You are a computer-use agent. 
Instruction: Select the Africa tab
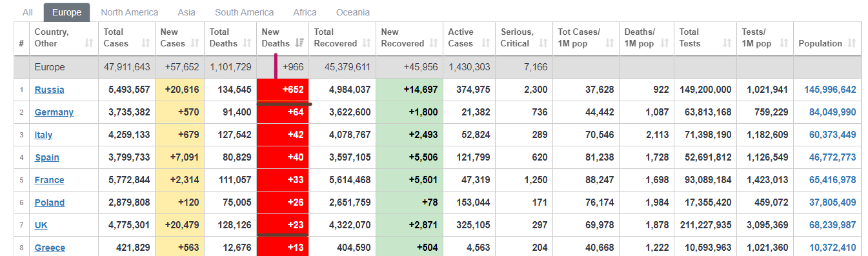point(305,12)
